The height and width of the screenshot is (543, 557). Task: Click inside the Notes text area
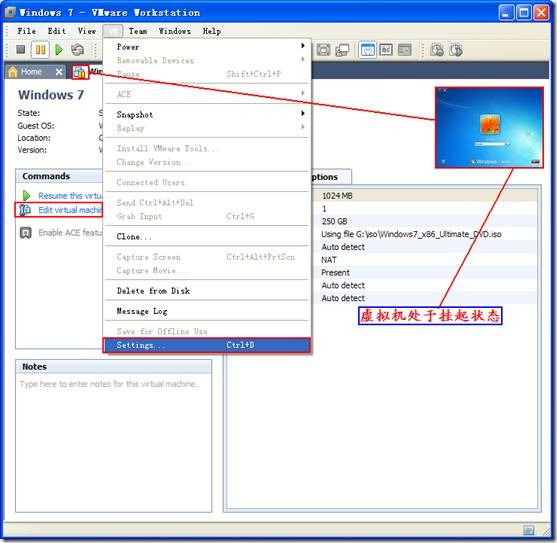(114, 442)
